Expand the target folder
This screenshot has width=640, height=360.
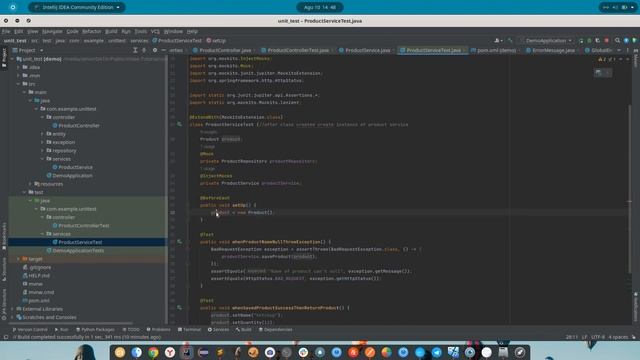pos(18,259)
